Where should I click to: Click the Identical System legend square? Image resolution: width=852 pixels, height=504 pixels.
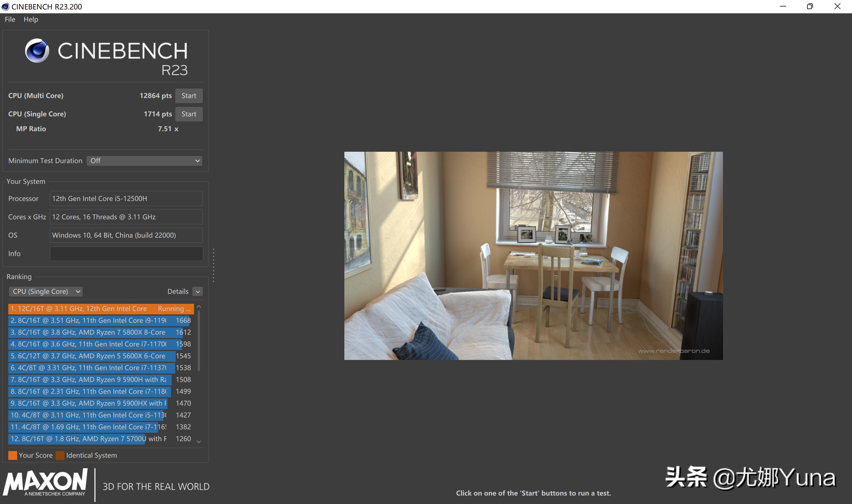coord(60,455)
